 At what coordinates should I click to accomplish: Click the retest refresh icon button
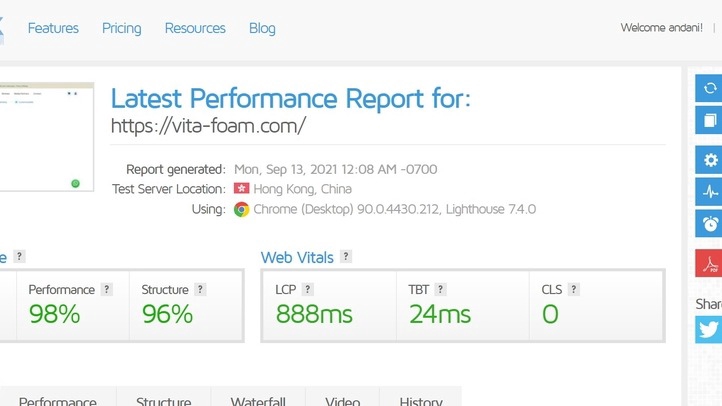709,88
